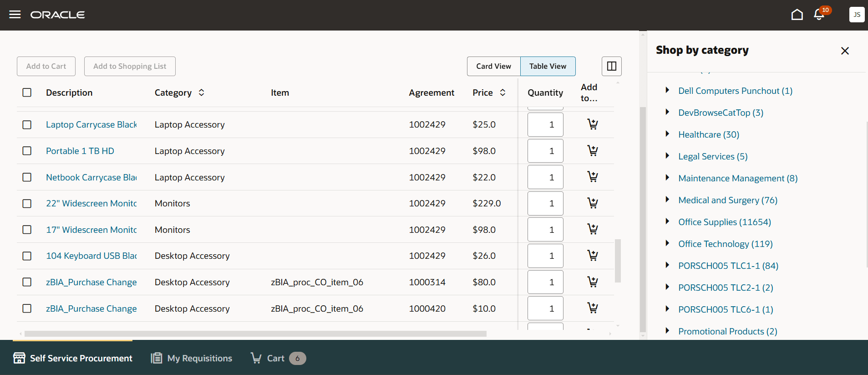Toggle the column layout panel icon
Screen dimensions: 868x375
tap(612, 66)
